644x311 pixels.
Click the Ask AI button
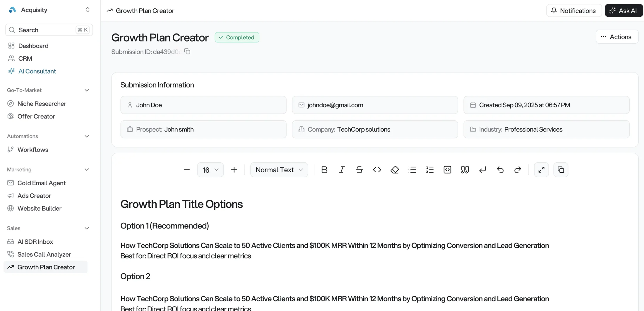pos(624,10)
